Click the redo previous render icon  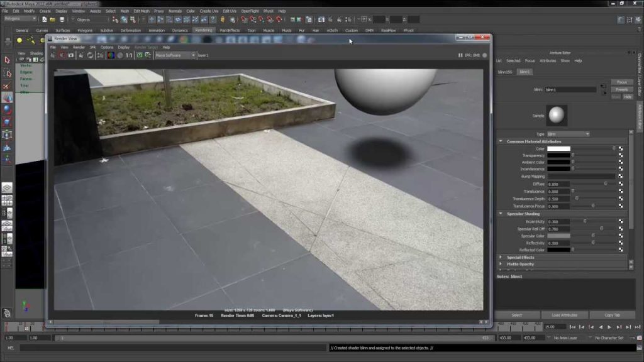pyautogui.click(x=53, y=55)
